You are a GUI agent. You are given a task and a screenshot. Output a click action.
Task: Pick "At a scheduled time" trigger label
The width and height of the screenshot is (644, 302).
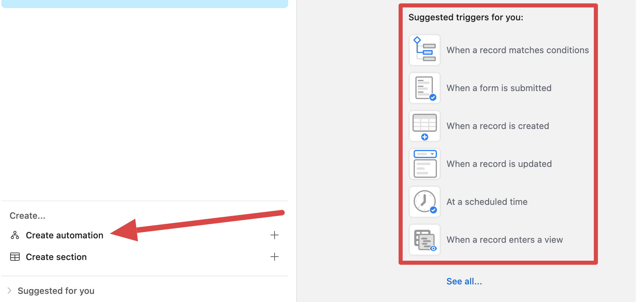pyautogui.click(x=487, y=202)
